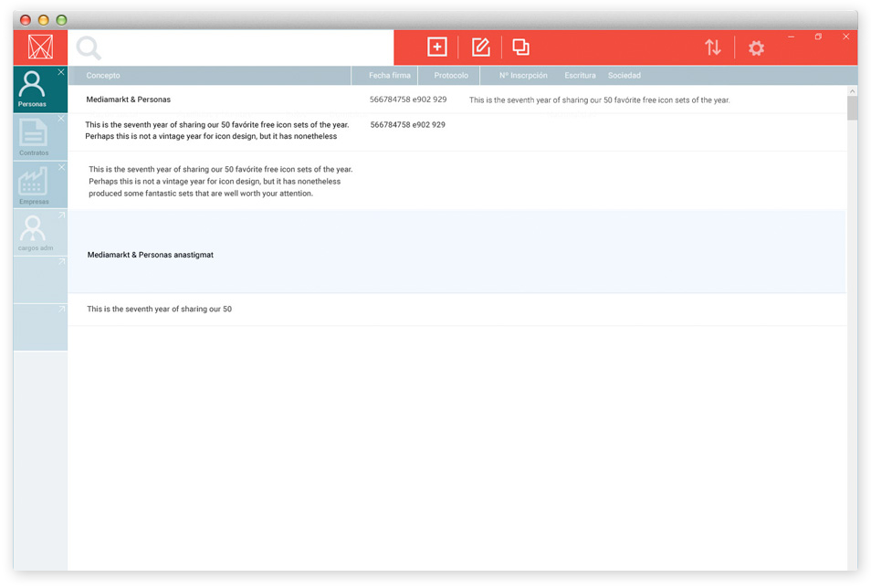
Task: Switch to the Contratos sidebar tab
Action: pyautogui.click(x=33, y=137)
